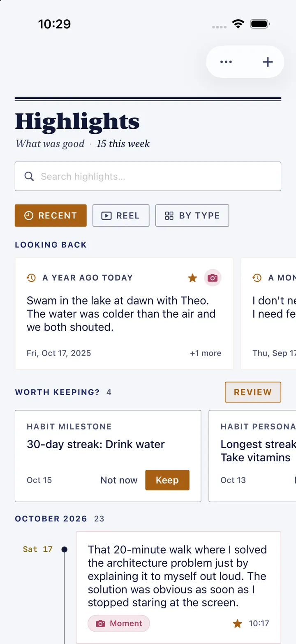Image resolution: width=296 pixels, height=644 pixels.
Task: Expand the +1 more link
Action: pyautogui.click(x=206, y=353)
